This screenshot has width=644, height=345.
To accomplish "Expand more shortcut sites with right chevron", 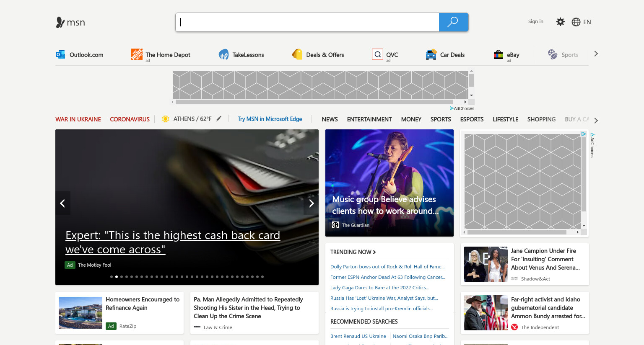I will (x=596, y=54).
